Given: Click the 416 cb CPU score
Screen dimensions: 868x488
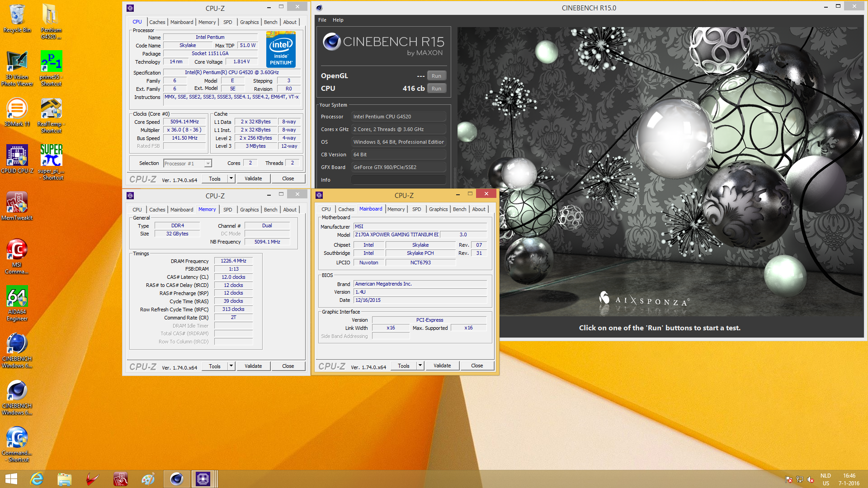Looking at the screenshot, I should (x=413, y=89).
